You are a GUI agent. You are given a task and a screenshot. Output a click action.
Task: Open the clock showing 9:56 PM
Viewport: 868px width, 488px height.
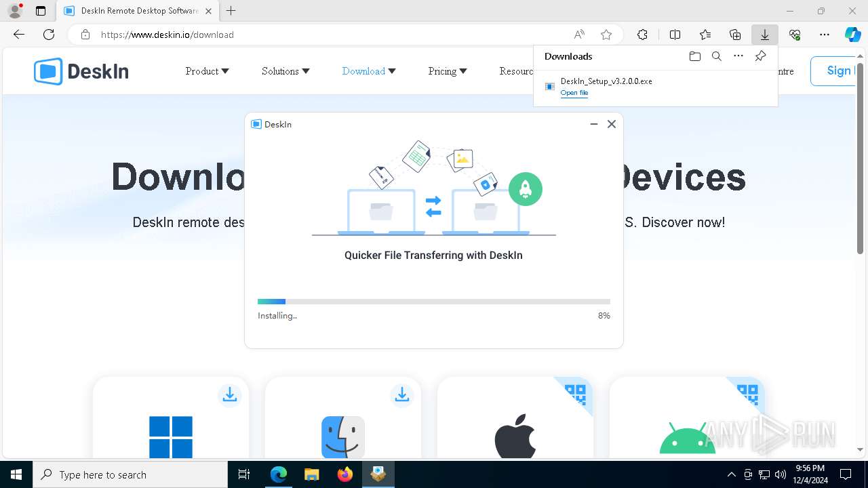point(810,474)
